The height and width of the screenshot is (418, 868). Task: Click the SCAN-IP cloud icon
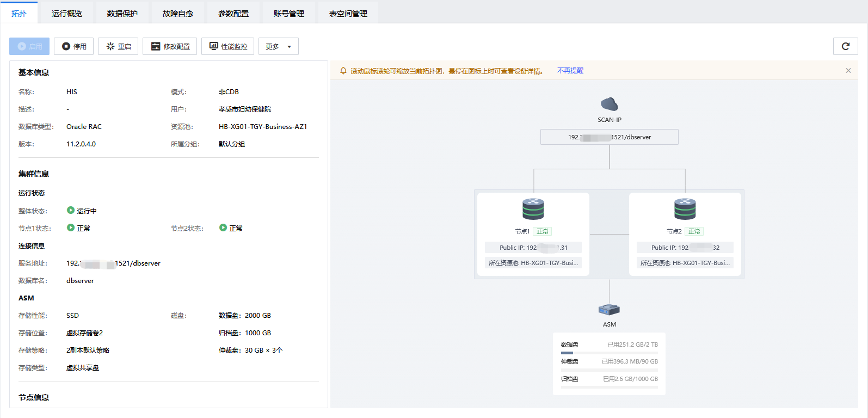tap(609, 104)
